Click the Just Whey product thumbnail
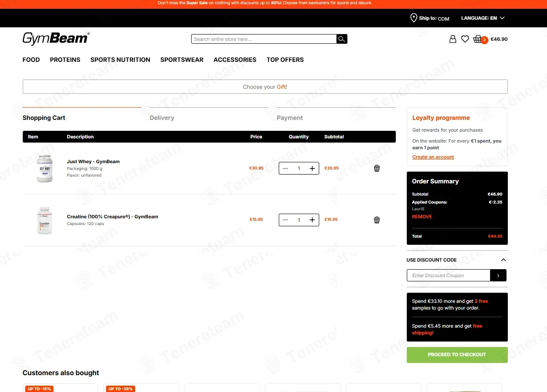Viewport: 547px width, 392px height. [45, 168]
